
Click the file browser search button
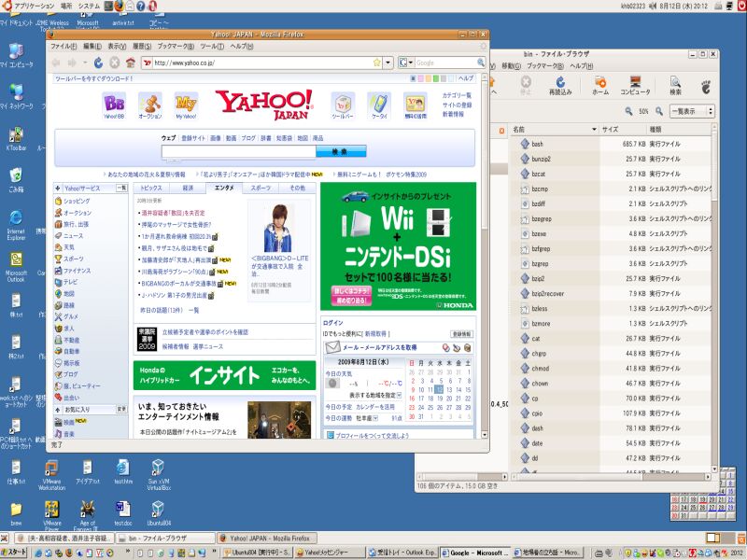point(675,86)
